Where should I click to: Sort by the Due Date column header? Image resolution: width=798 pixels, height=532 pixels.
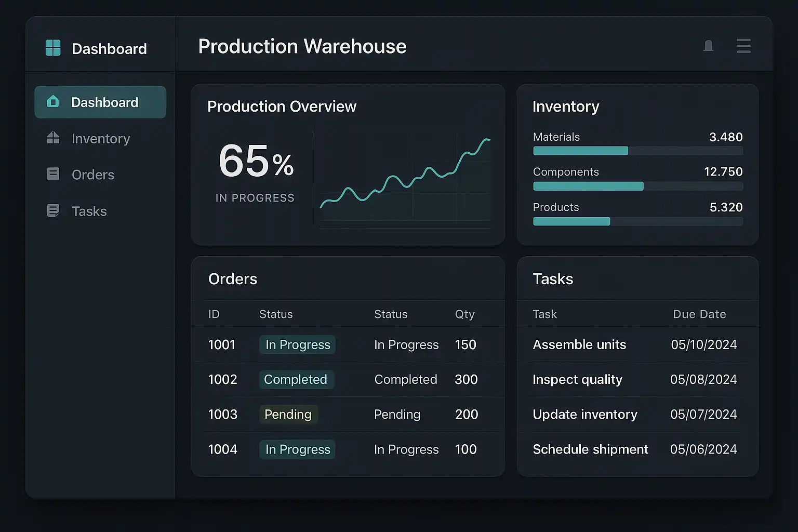699,314
